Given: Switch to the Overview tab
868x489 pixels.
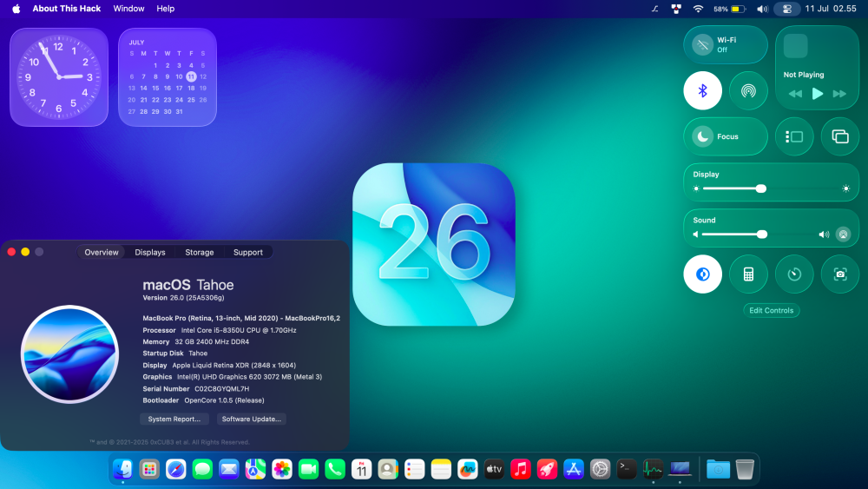Looking at the screenshot, I should (x=102, y=252).
